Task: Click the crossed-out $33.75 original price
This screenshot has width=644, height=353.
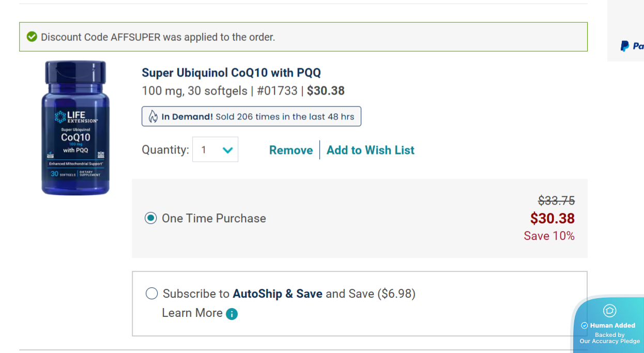Action: click(x=556, y=200)
